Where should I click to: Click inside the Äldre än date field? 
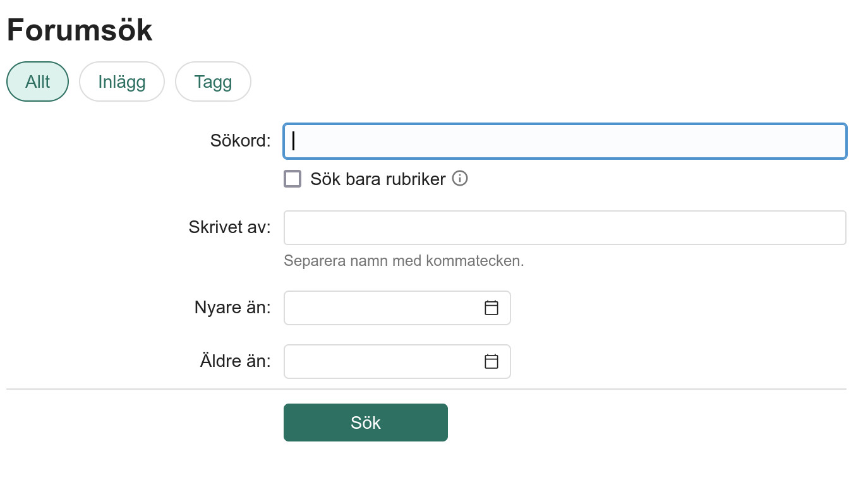coord(379,361)
